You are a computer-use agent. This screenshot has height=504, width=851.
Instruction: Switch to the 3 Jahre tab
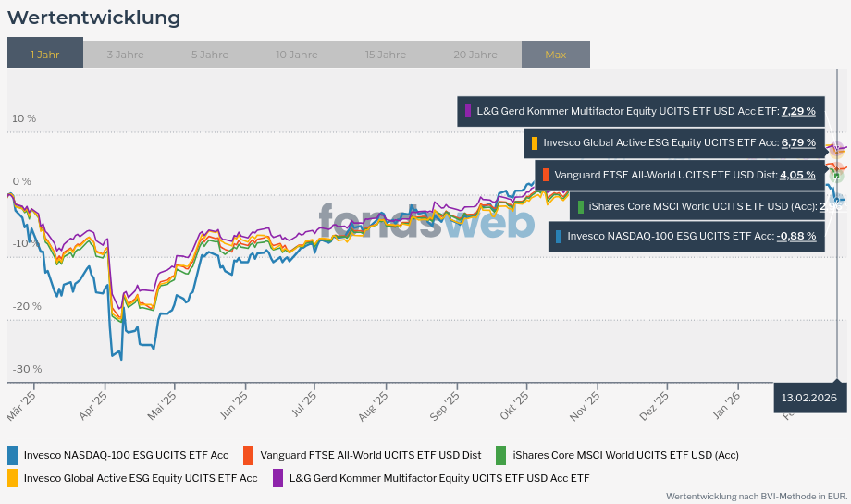(x=126, y=55)
